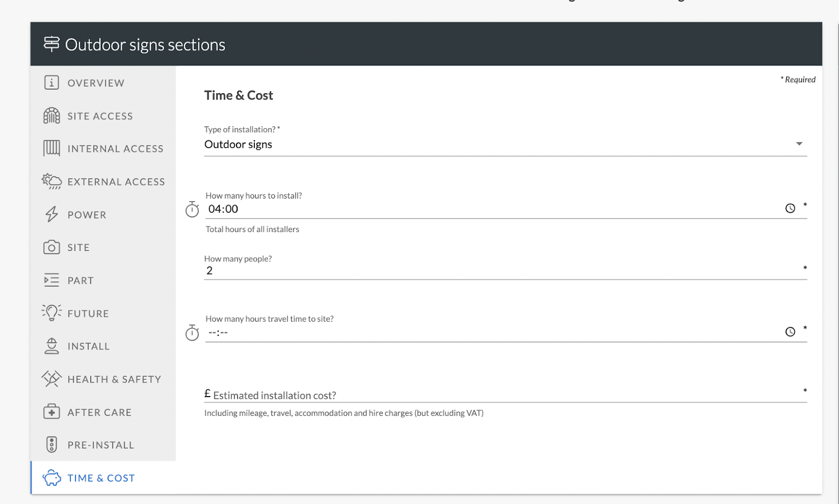Click the Part list icon
The width and height of the screenshot is (839, 504).
(51, 280)
